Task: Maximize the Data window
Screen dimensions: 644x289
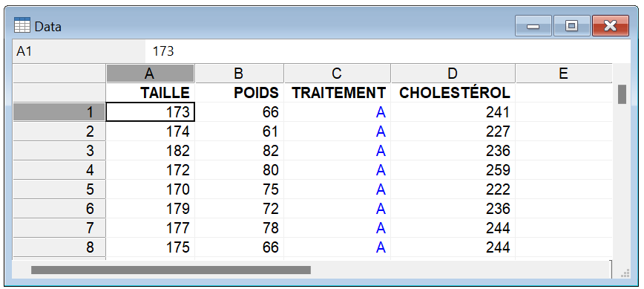Action: 571,26
